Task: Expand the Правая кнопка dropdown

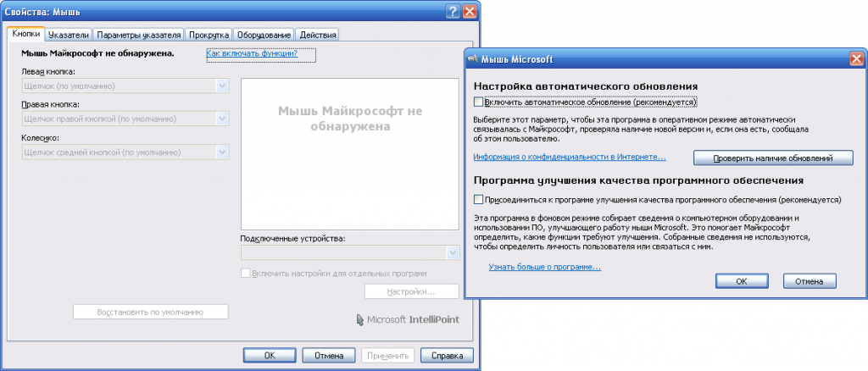Action: pyautogui.click(x=222, y=119)
